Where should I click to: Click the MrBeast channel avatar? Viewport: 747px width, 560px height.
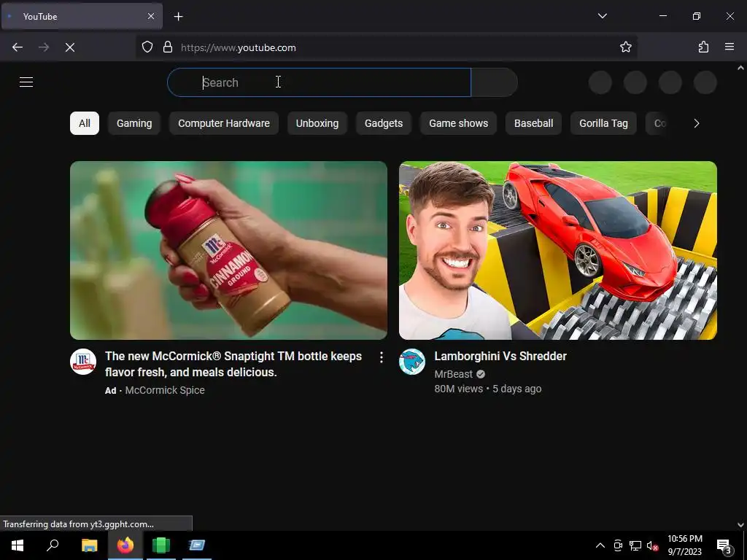pos(412,362)
